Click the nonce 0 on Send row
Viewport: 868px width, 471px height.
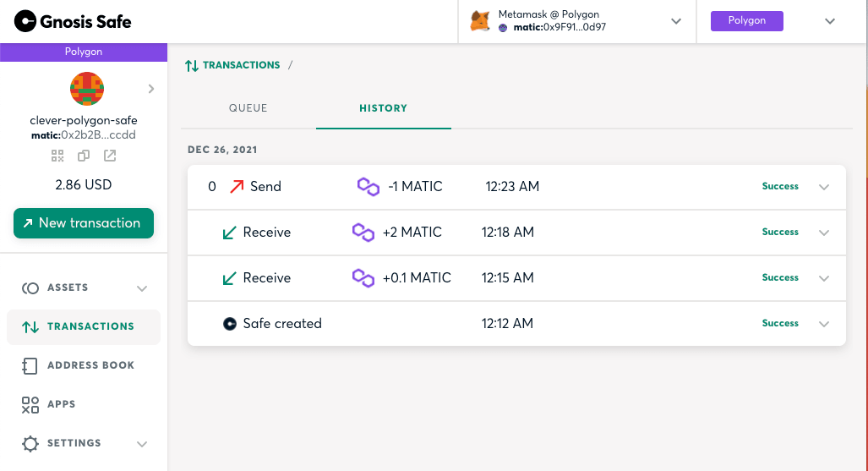(x=212, y=187)
